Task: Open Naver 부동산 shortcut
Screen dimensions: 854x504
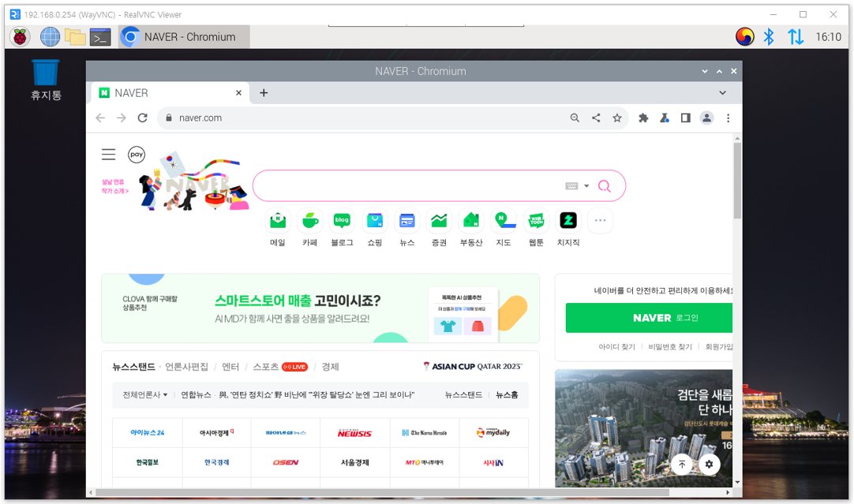Action: (x=471, y=227)
